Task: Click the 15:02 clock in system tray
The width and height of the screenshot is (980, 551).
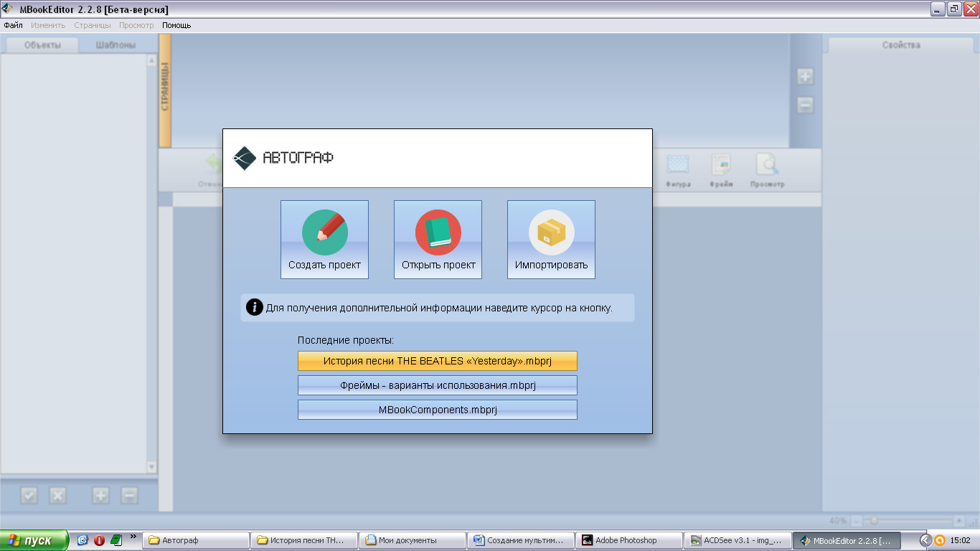Action: pos(960,540)
